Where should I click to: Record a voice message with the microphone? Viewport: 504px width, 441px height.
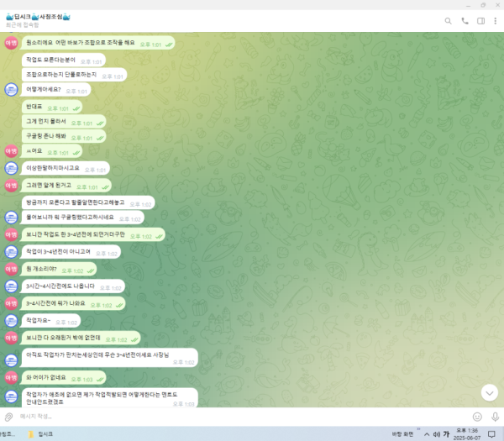coord(495,417)
